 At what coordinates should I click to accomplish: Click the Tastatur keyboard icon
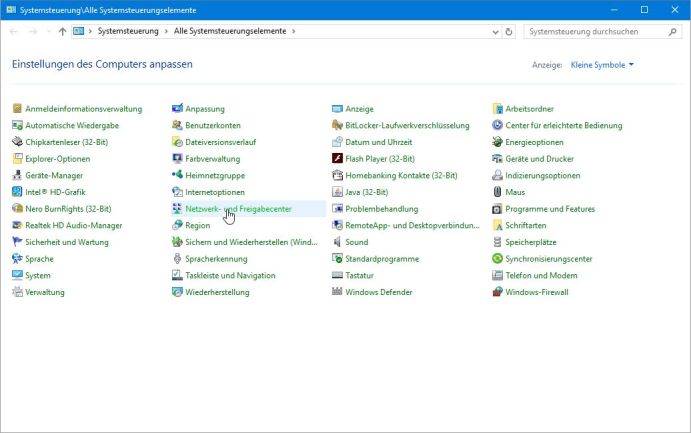(x=337, y=275)
